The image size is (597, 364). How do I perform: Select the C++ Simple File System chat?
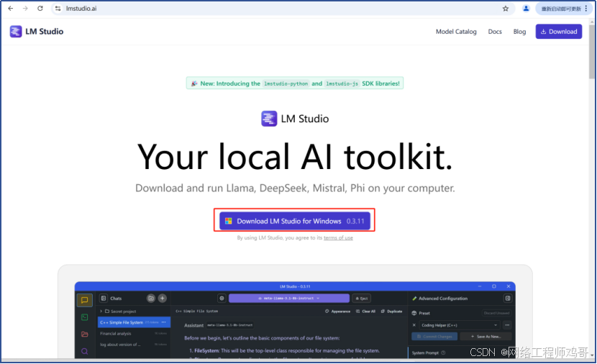tap(134, 322)
